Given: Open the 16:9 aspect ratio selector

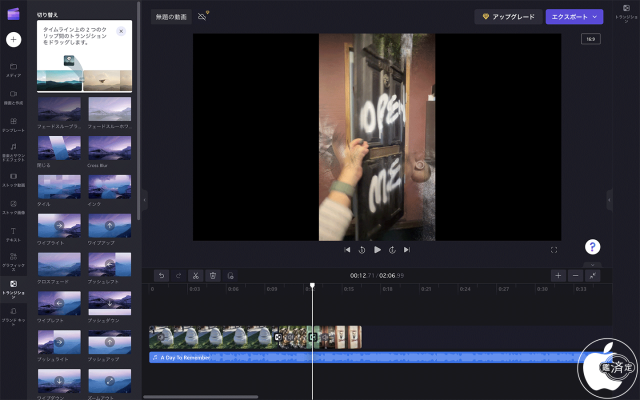Looking at the screenshot, I should point(590,40).
